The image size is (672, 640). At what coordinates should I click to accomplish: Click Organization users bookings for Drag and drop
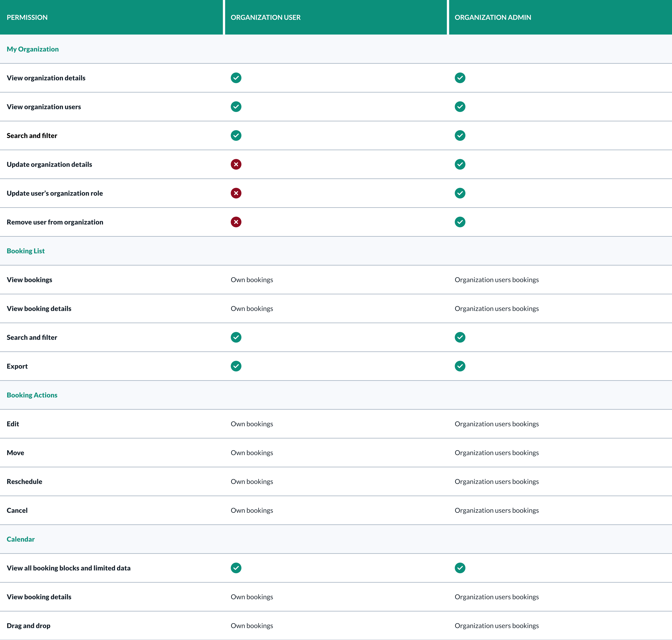pyautogui.click(x=496, y=626)
